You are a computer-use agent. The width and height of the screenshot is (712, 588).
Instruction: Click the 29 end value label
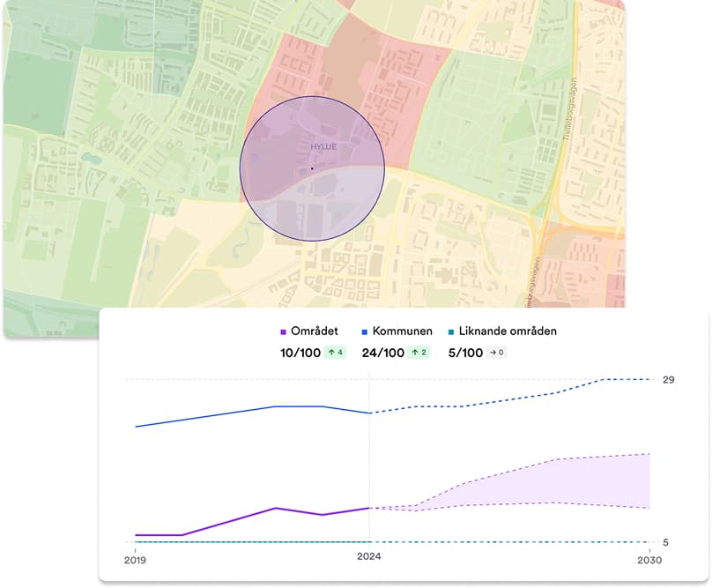point(669,379)
